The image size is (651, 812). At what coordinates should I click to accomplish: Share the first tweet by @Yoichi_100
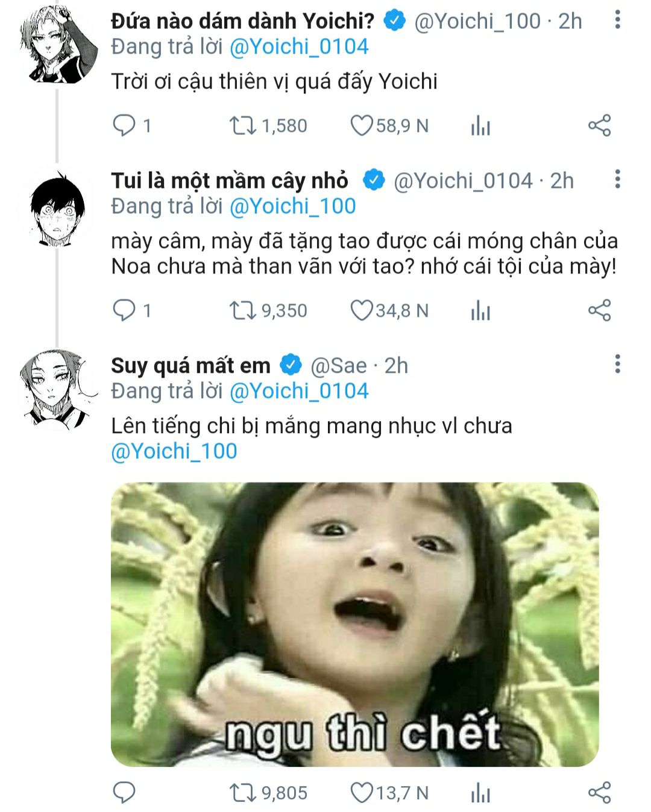pos(599,125)
